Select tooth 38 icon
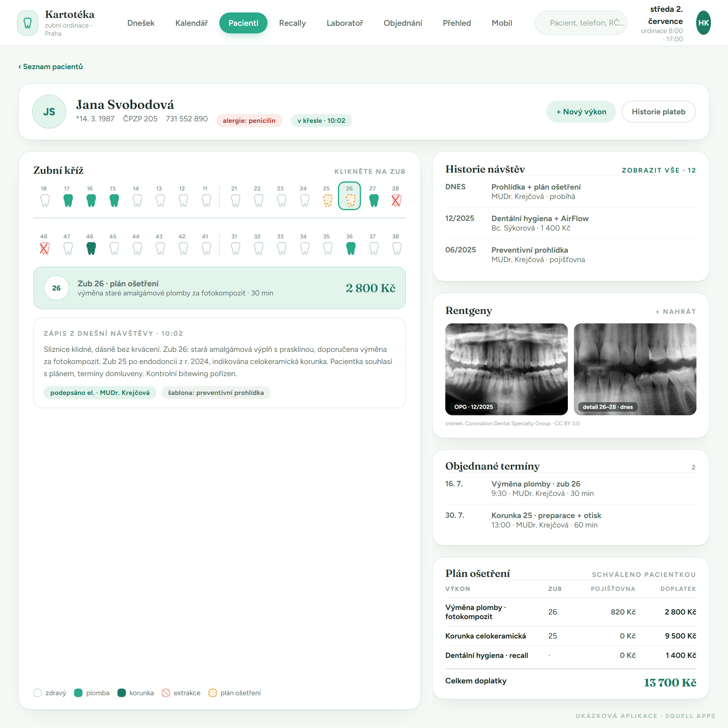The width and height of the screenshot is (728, 728). point(396,248)
